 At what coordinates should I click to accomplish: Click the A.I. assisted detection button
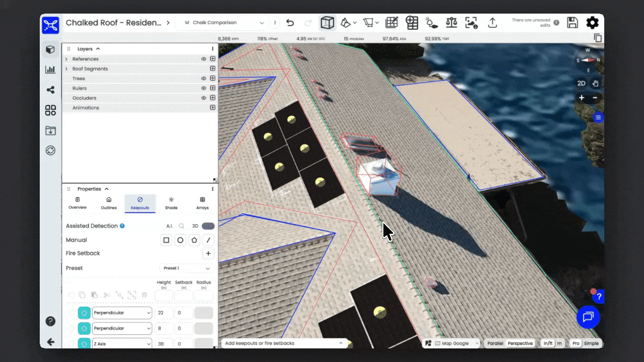coord(170,226)
